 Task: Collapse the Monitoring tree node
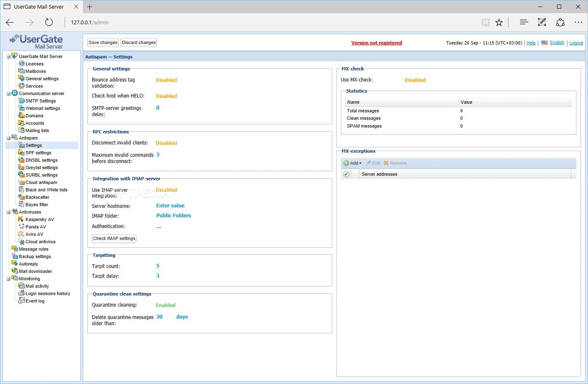(8, 279)
